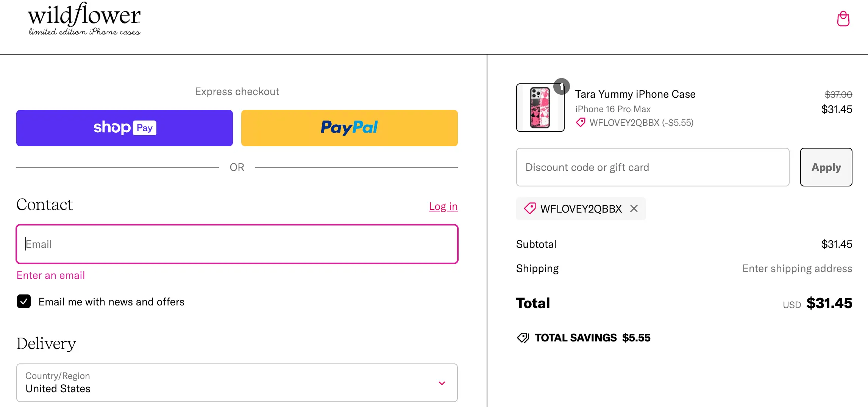The width and height of the screenshot is (868, 407).
Task: Click the Tara Yummy iPhone Case thumbnail
Action: pyautogui.click(x=540, y=108)
